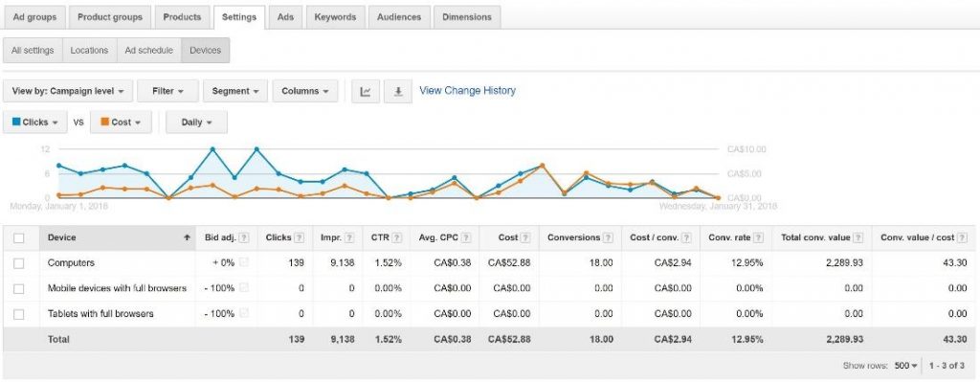Open the Ad schedule sub-tab
Image resolution: width=980 pixels, height=382 pixels.
click(x=148, y=50)
